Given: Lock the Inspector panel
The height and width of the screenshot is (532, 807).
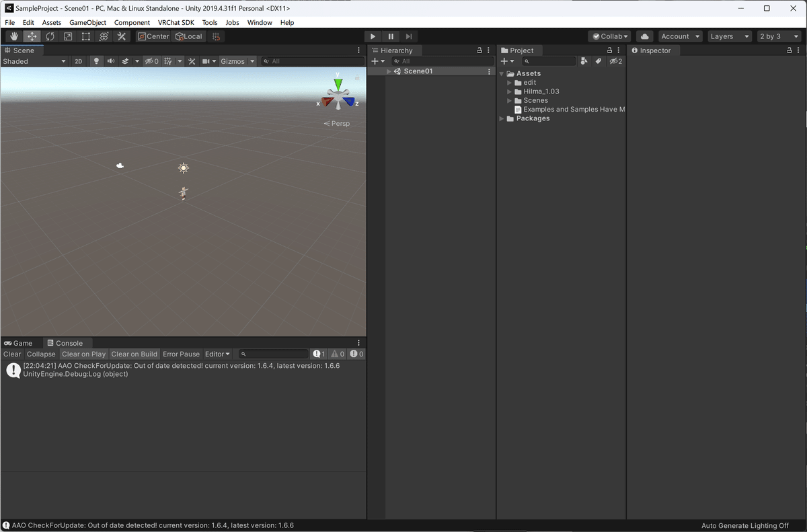Looking at the screenshot, I should point(790,50).
